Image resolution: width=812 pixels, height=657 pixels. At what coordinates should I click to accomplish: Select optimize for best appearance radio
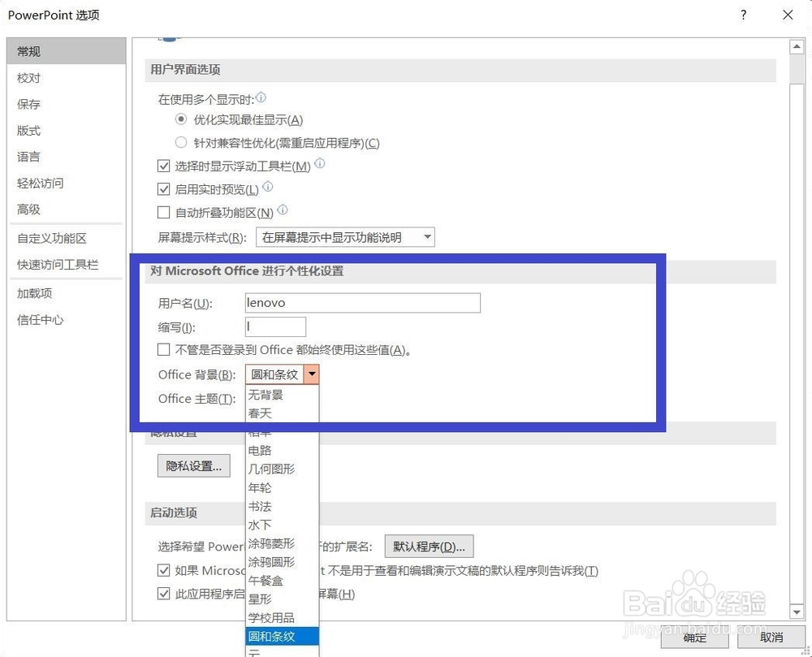pyautogui.click(x=181, y=119)
